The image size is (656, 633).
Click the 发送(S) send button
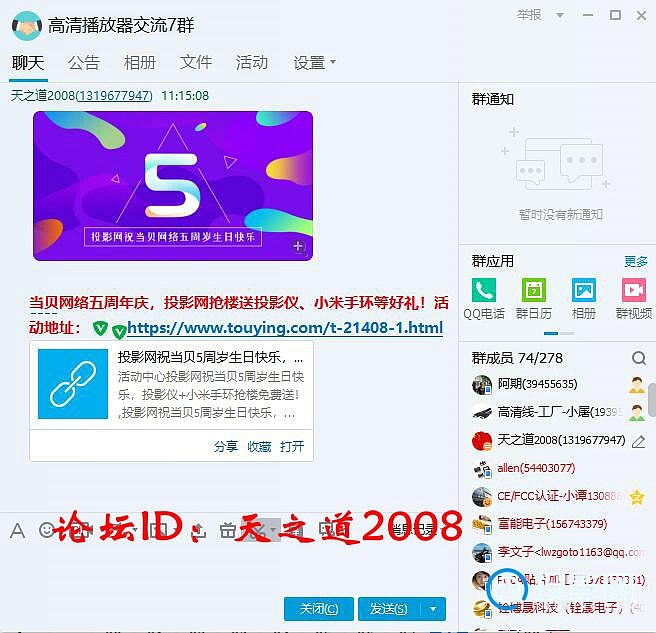click(x=390, y=609)
